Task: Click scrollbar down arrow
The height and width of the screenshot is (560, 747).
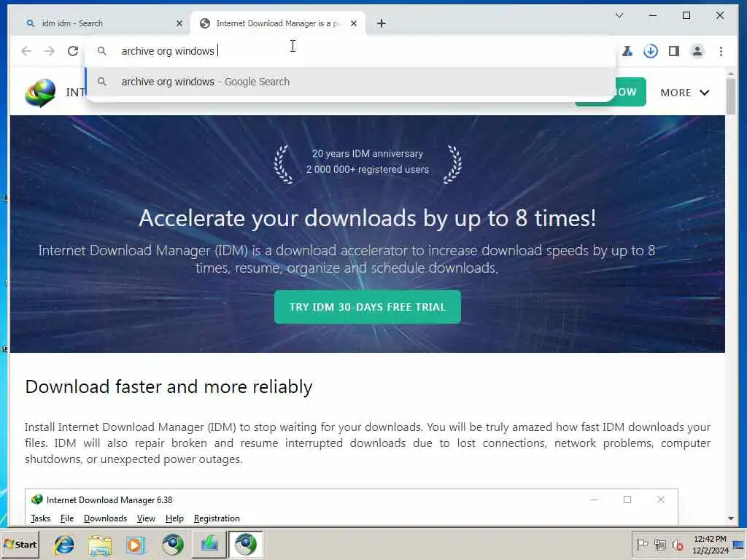Action: coord(731,518)
